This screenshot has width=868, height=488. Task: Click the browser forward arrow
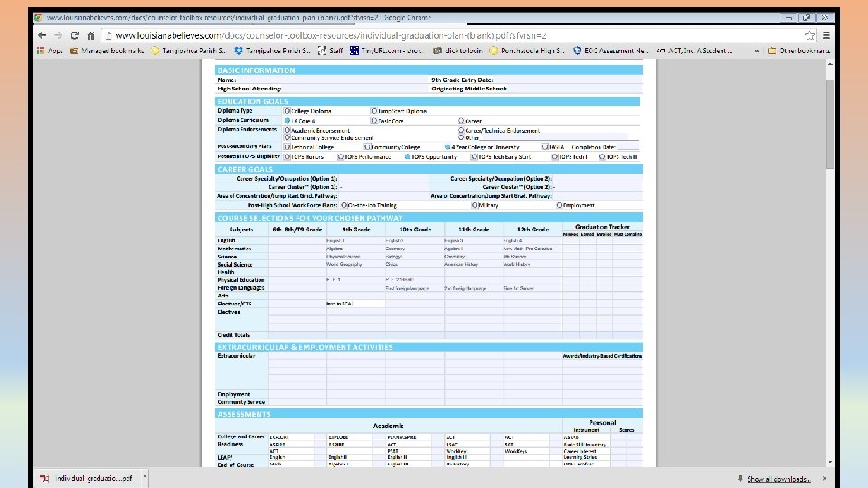point(58,35)
